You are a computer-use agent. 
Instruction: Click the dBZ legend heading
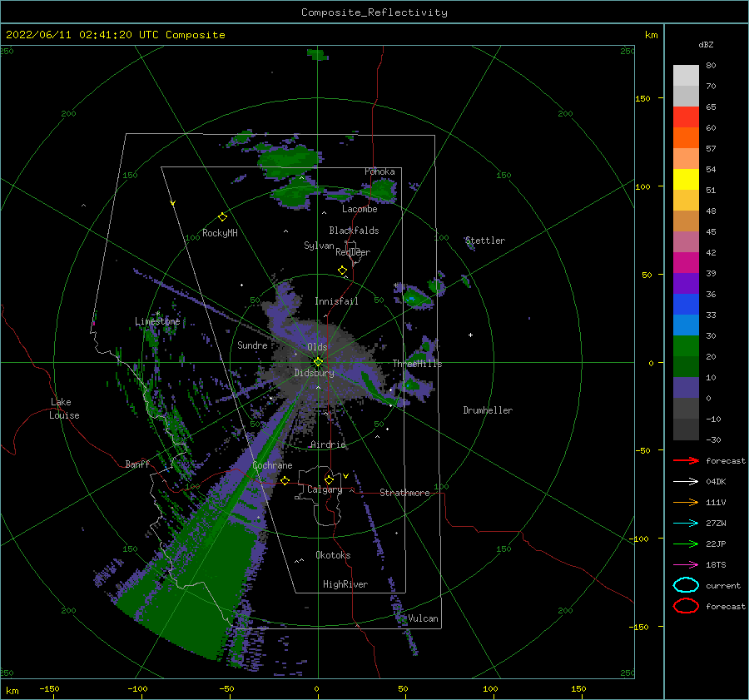[x=706, y=44]
